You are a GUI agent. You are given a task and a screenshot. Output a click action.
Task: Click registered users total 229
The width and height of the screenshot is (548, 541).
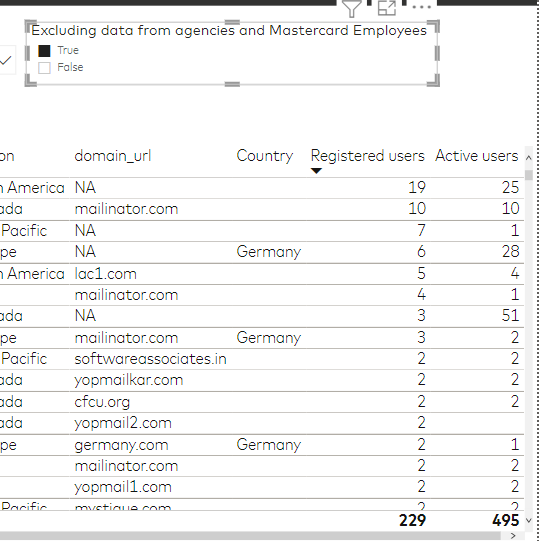click(x=412, y=520)
